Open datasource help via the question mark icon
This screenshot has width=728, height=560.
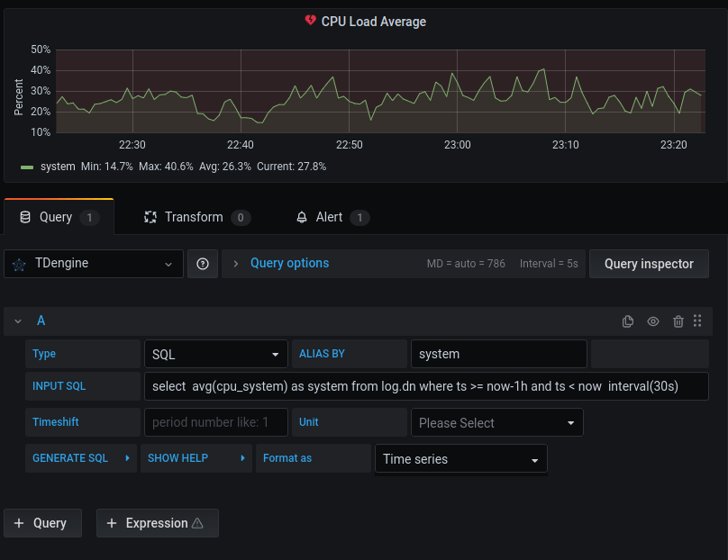click(202, 264)
